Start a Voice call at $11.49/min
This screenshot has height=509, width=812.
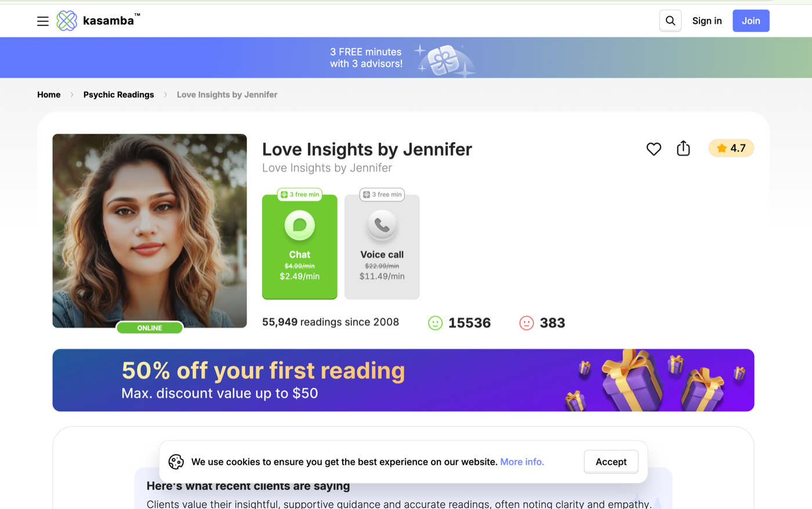tap(382, 247)
